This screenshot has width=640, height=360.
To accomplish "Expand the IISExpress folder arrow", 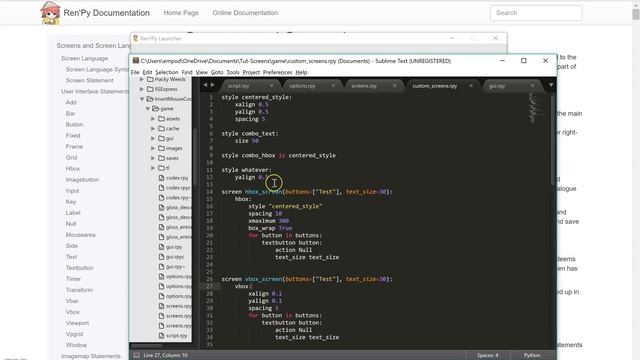I will click(142, 89).
